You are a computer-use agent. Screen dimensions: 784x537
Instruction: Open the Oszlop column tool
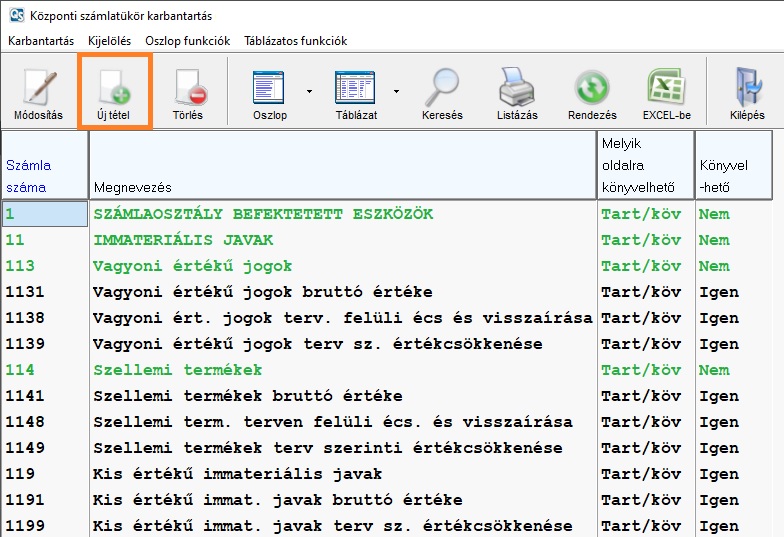point(269,91)
